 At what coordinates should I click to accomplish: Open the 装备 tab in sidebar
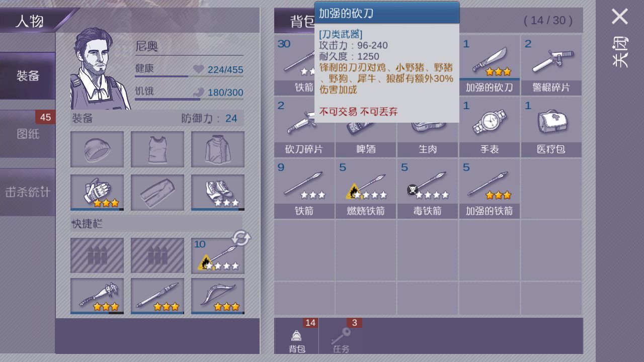pyautogui.click(x=28, y=76)
